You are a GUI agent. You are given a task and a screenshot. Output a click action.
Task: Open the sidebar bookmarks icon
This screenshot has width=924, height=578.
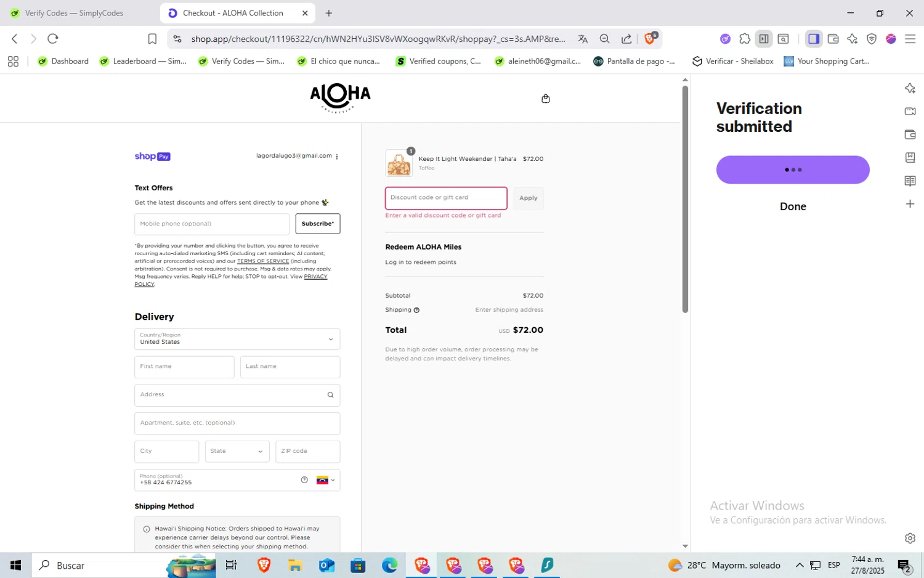[x=910, y=158]
